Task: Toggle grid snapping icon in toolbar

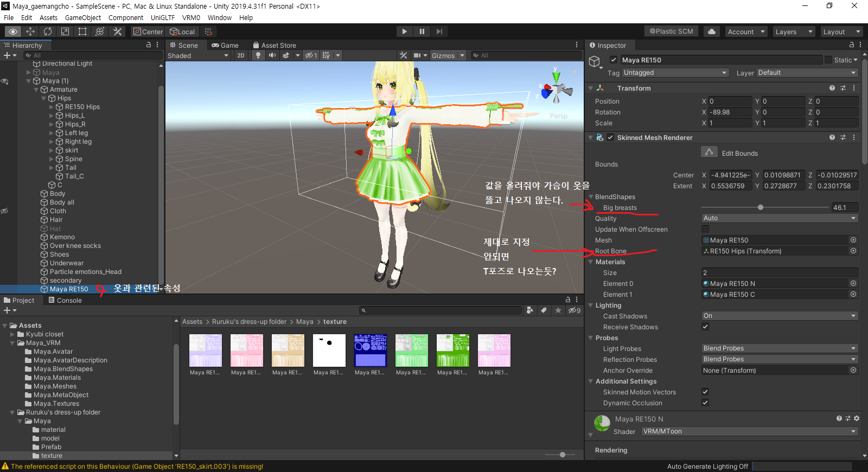Action: click(x=208, y=31)
